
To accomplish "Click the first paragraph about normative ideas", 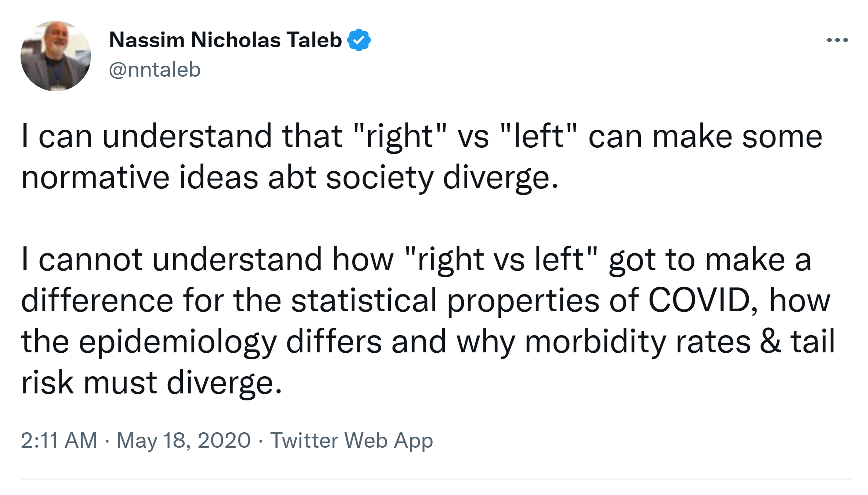I will (421, 157).
